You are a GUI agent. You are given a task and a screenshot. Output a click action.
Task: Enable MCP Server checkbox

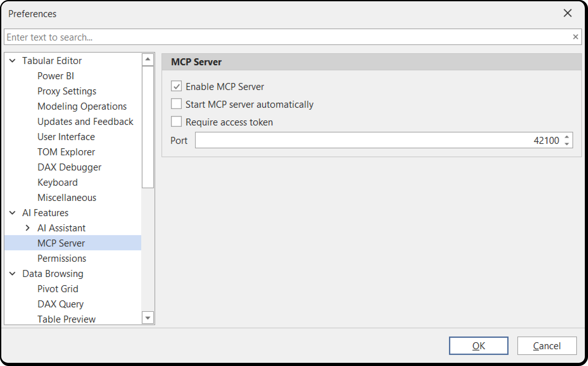coord(176,86)
